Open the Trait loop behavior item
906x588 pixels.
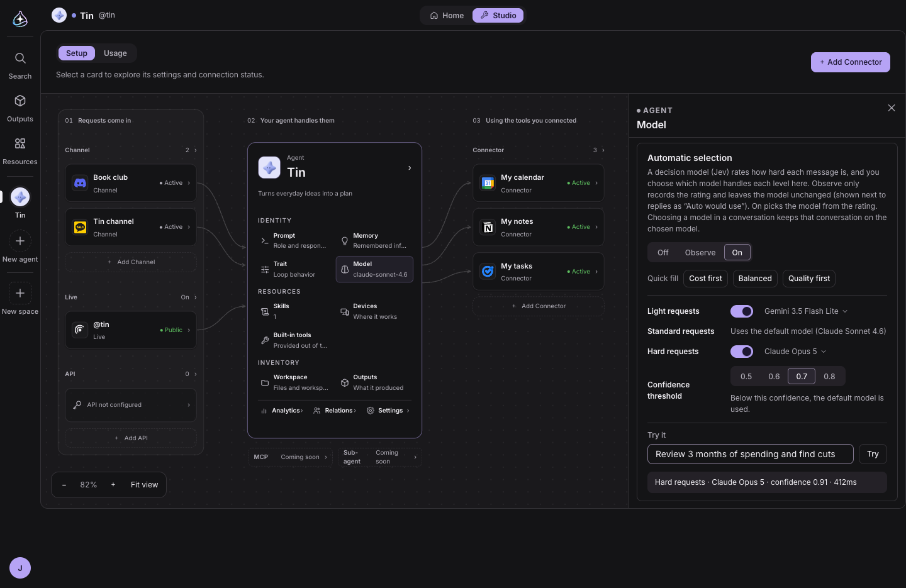[294, 269]
